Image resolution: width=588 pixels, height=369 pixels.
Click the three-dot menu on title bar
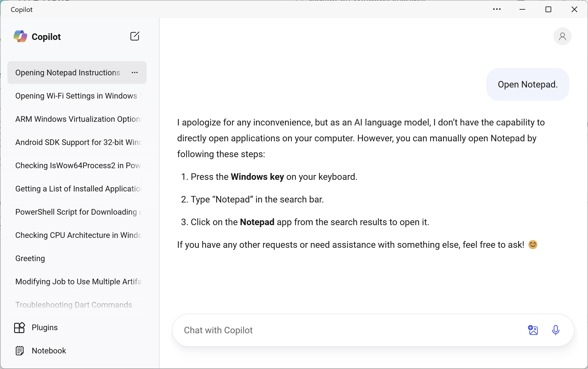click(497, 9)
